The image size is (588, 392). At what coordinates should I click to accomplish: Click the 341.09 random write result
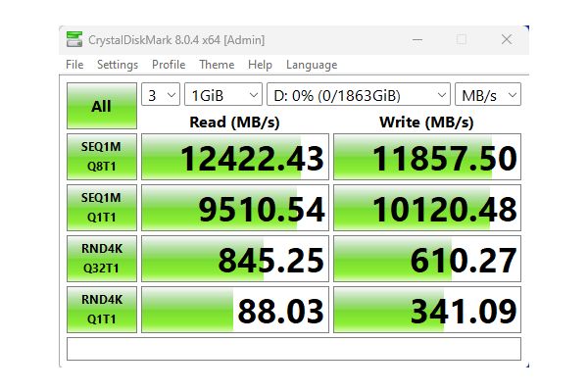[426, 310]
